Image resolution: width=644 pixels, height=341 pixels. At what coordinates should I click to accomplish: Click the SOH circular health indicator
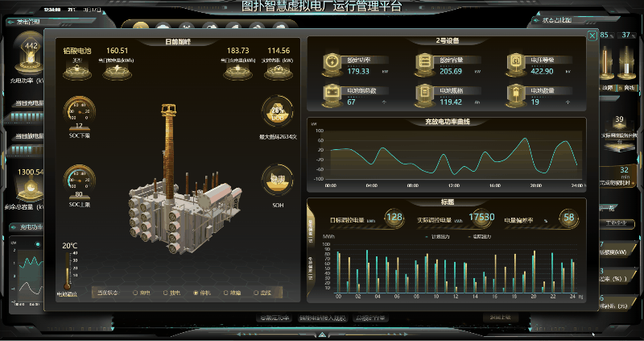click(278, 180)
